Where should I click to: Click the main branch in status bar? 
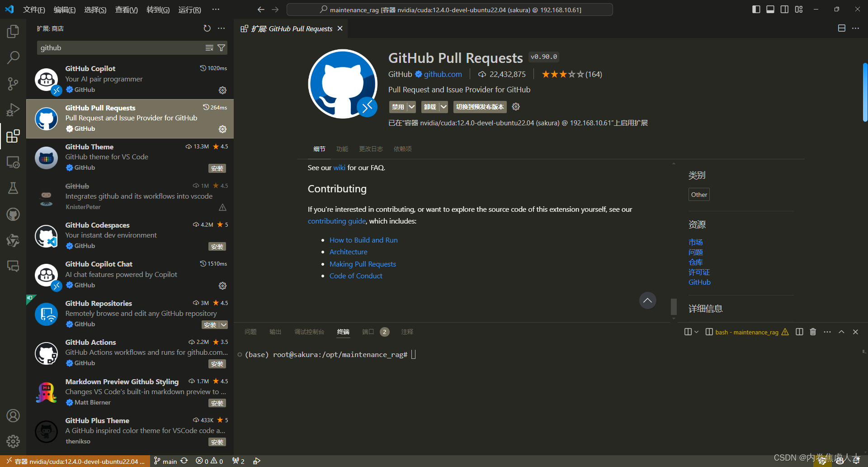(165, 461)
